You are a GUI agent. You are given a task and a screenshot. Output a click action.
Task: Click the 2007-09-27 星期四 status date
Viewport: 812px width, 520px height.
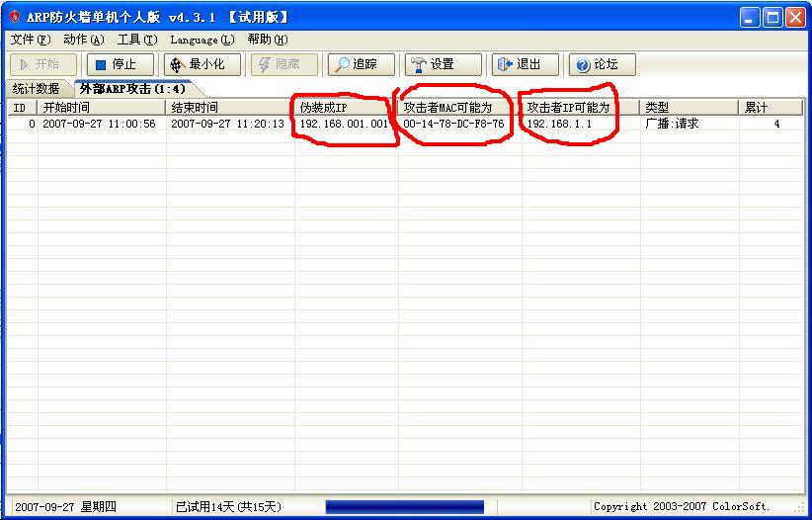click(65, 506)
